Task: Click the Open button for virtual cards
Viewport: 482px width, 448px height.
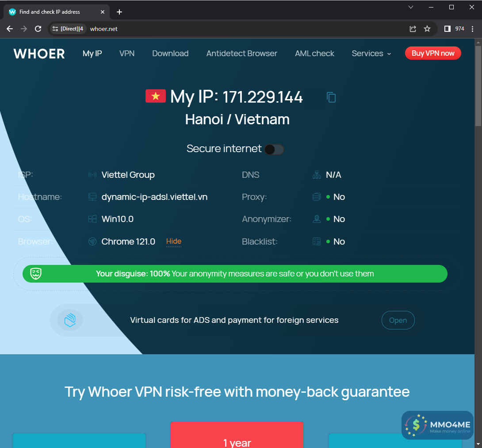Action: point(398,320)
